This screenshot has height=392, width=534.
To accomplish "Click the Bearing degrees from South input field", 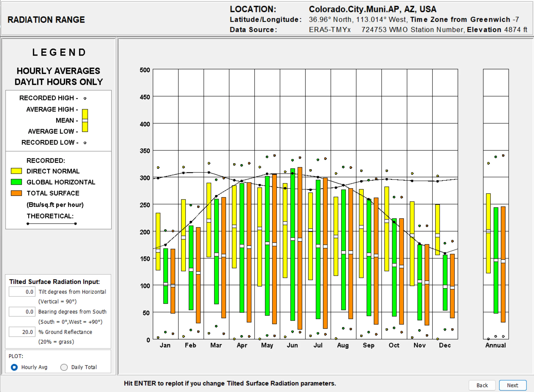I will coord(22,312).
